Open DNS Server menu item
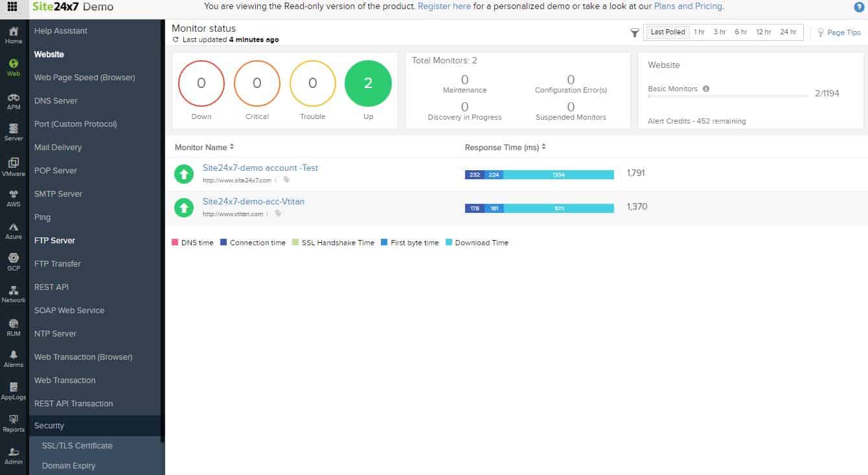Screen dimensions: 868x475 (x=56, y=100)
